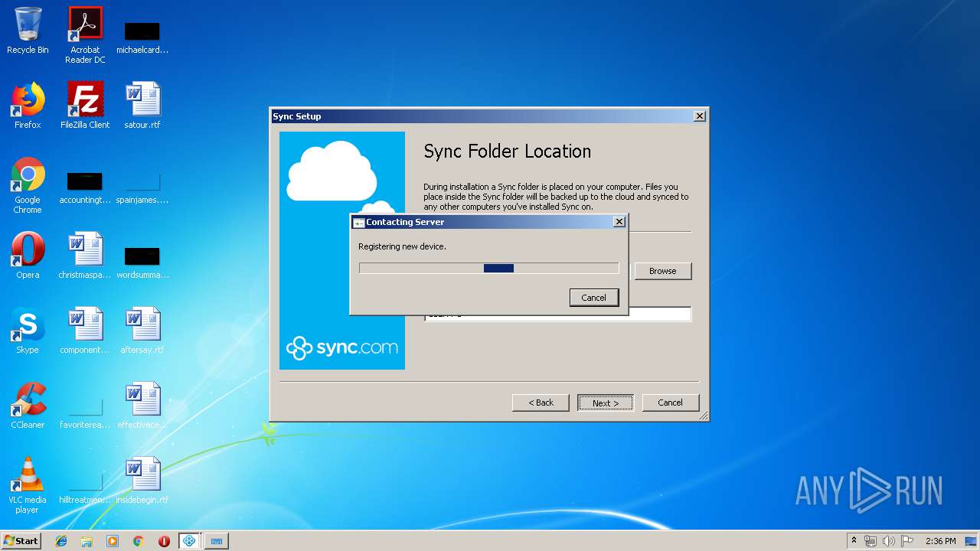Click Sync Setup taskbar button
This screenshot has width=980, height=551.
(x=190, y=541)
